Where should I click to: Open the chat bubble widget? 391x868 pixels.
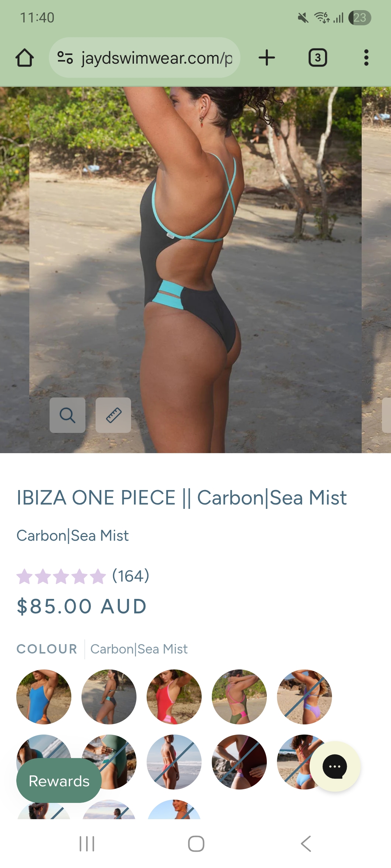(x=335, y=766)
